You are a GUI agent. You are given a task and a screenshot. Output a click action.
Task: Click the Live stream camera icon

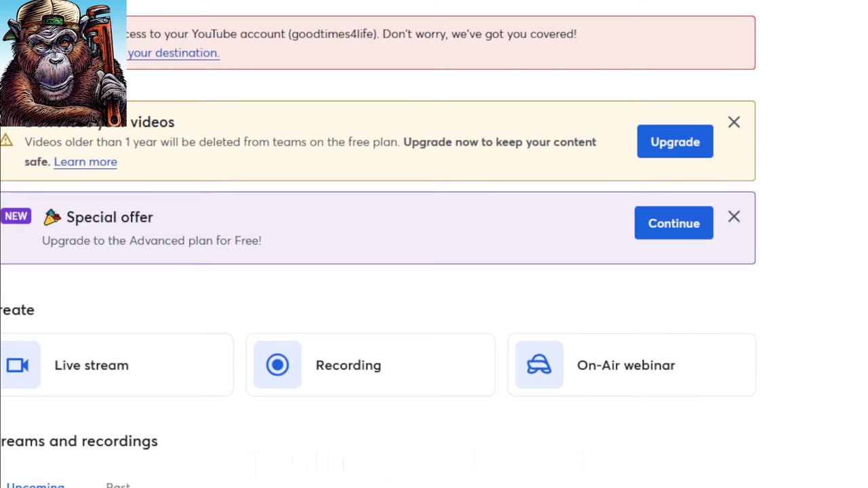[x=18, y=365]
